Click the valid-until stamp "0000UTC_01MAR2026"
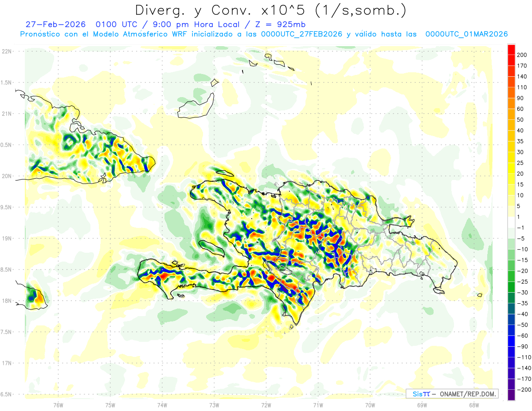The height and width of the screenshot is (411, 532). (x=466, y=34)
